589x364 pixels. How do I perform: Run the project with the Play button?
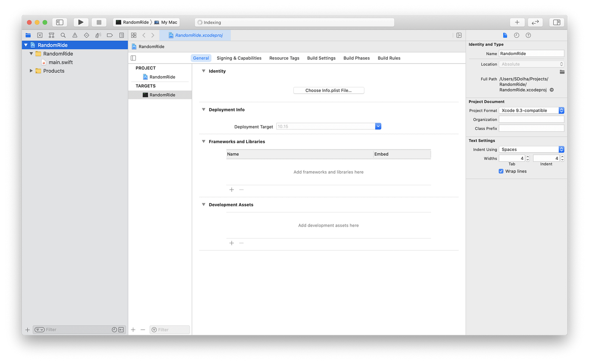[x=81, y=22]
